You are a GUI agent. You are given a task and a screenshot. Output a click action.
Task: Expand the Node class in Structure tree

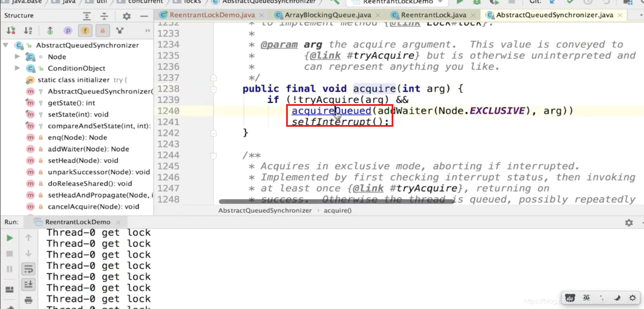[17, 57]
